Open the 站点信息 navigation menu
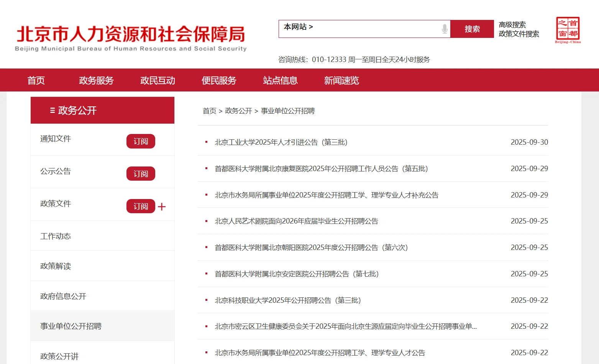 (x=280, y=80)
